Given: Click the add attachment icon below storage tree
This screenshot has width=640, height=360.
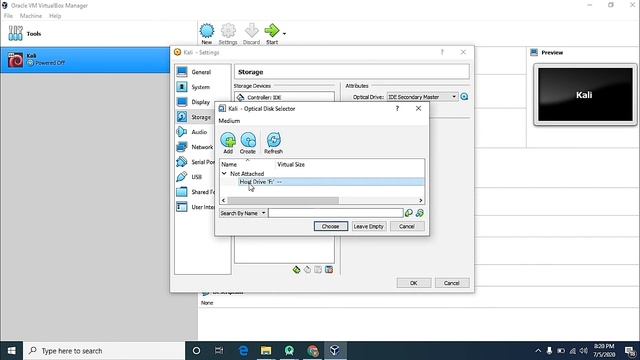Looking at the screenshot, I should [x=318, y=269].
